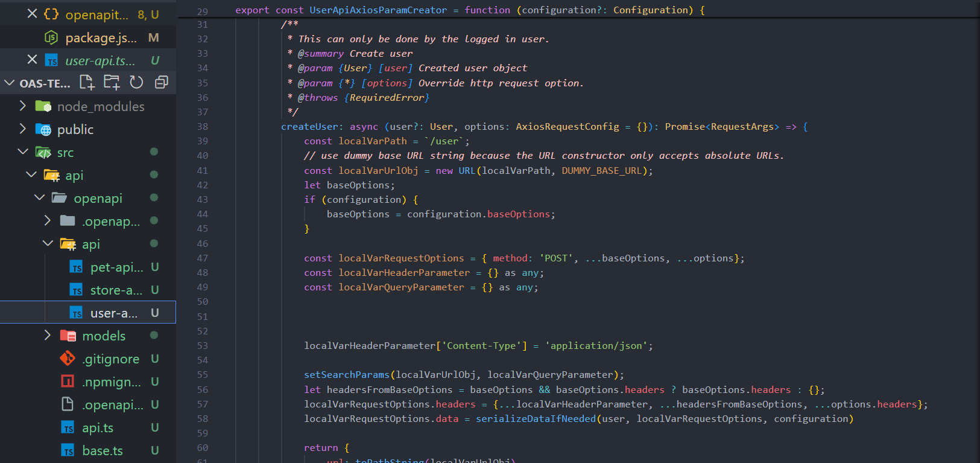Close the openapitools JSON open editor
The image size is (980, 463).
pyautogui.click(x=33, y=14)
